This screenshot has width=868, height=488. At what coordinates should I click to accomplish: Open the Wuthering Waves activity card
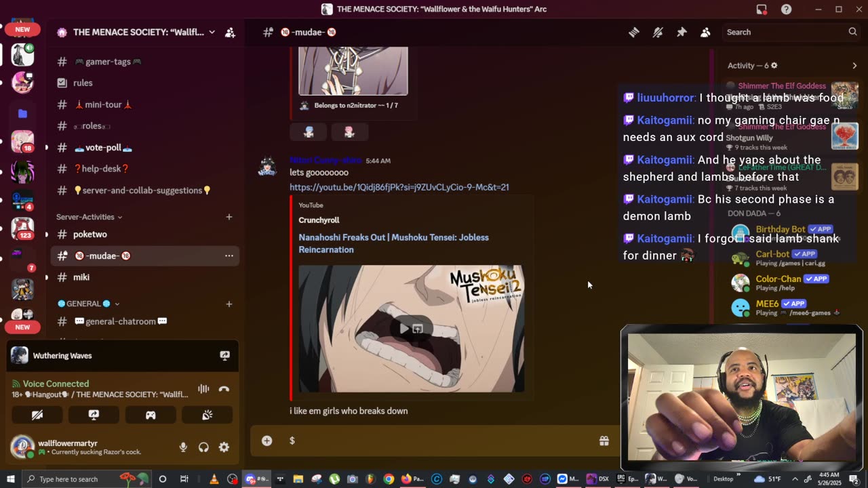point(122,355)
